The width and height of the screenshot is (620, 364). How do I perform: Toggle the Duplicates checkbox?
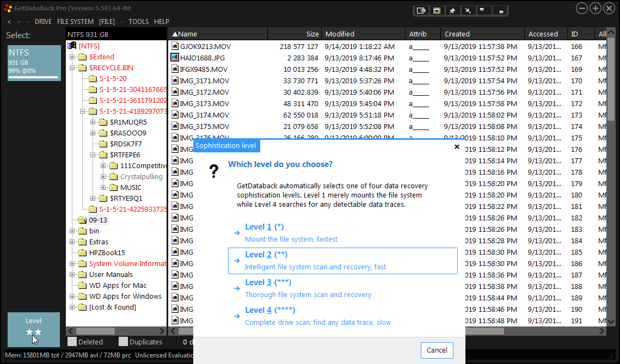[x=124, y=342]
